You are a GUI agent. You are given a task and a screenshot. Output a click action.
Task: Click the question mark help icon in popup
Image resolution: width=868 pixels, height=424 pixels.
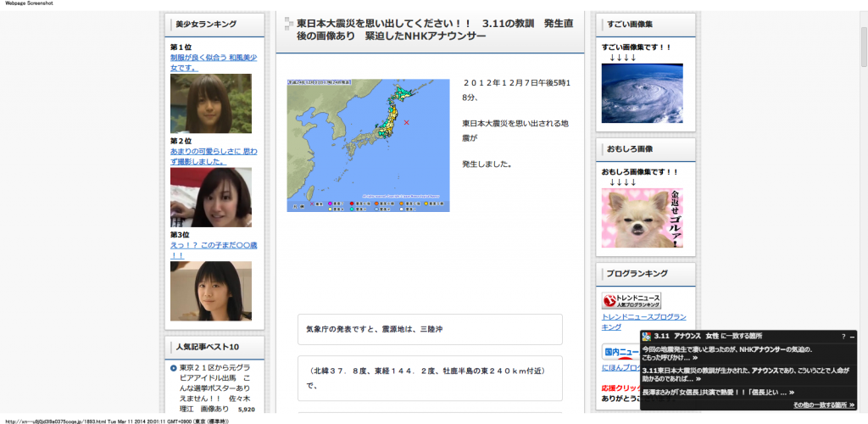point(843,337)
